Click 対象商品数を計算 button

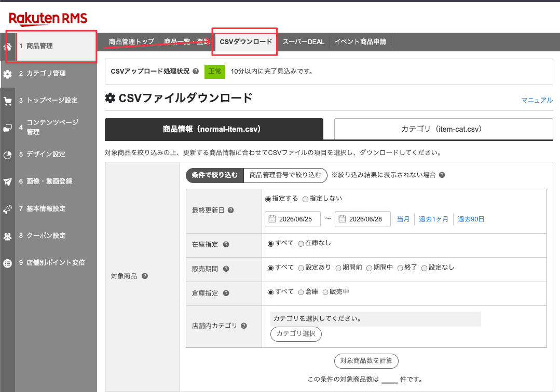coord(366,360)
